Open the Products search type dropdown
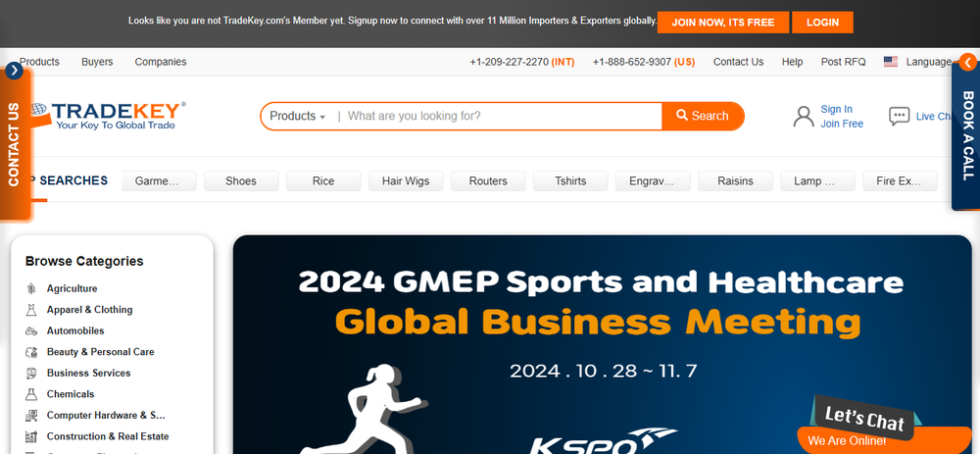The width and height of the screenshot is (980, 454). click(x=298, y=117)
